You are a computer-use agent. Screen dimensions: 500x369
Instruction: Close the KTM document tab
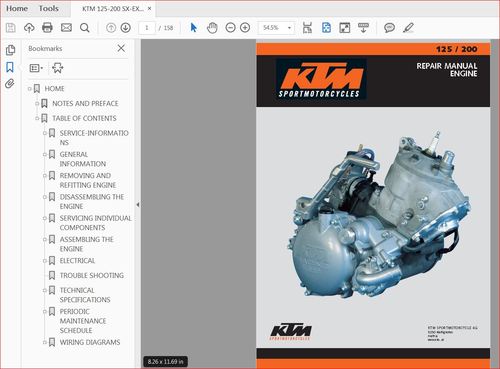[149, 9]
